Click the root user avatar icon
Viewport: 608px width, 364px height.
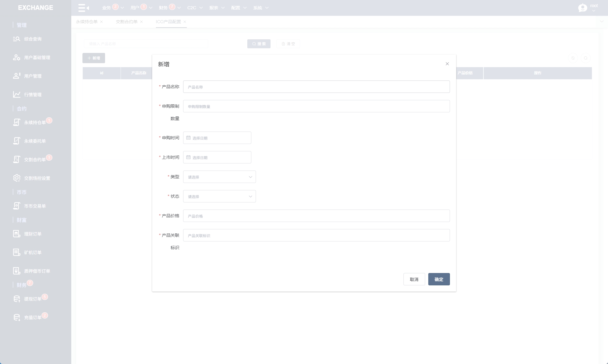pos(583,8)
